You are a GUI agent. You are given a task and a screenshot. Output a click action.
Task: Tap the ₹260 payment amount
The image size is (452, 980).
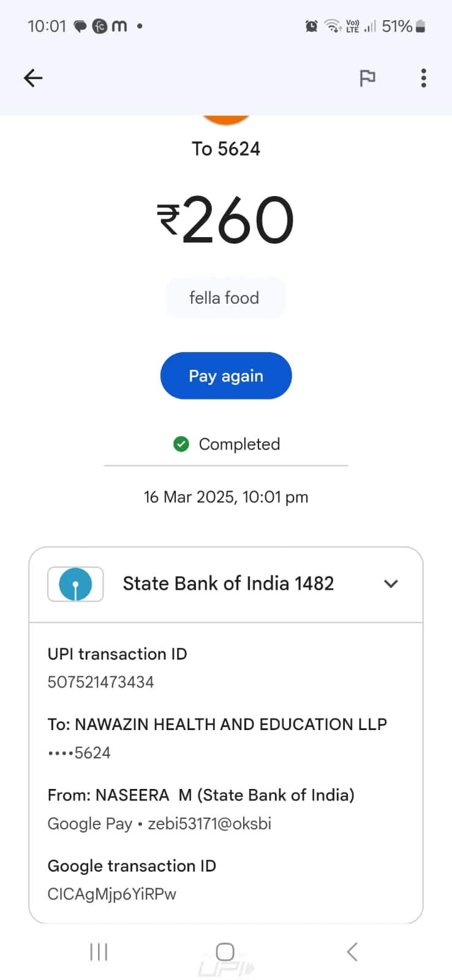tap(225, 220)
